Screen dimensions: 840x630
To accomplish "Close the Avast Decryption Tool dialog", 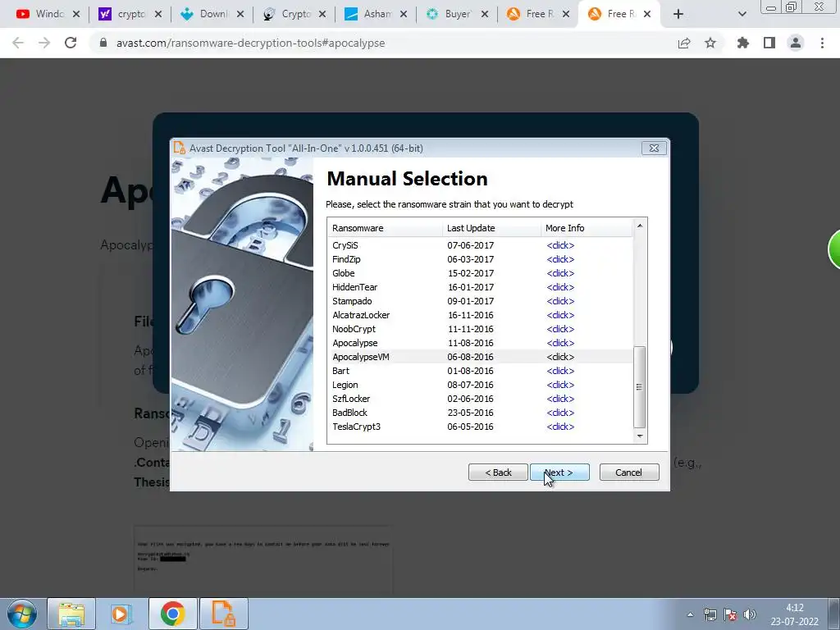I will (654, 148).
